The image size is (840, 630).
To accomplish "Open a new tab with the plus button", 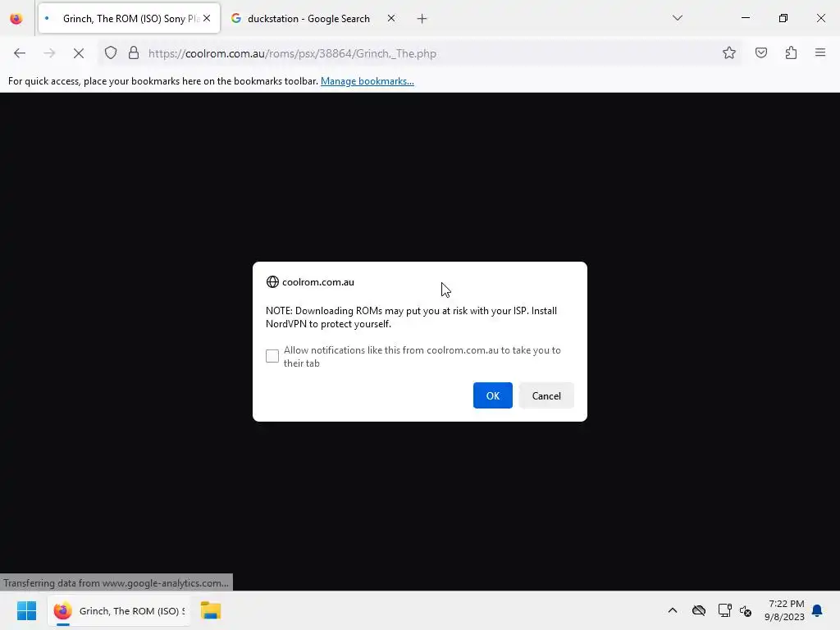I will (x=422, y=19).
